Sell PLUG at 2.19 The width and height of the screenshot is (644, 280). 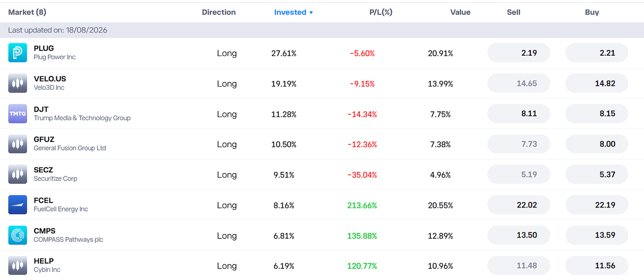click(x=518, y=53)
